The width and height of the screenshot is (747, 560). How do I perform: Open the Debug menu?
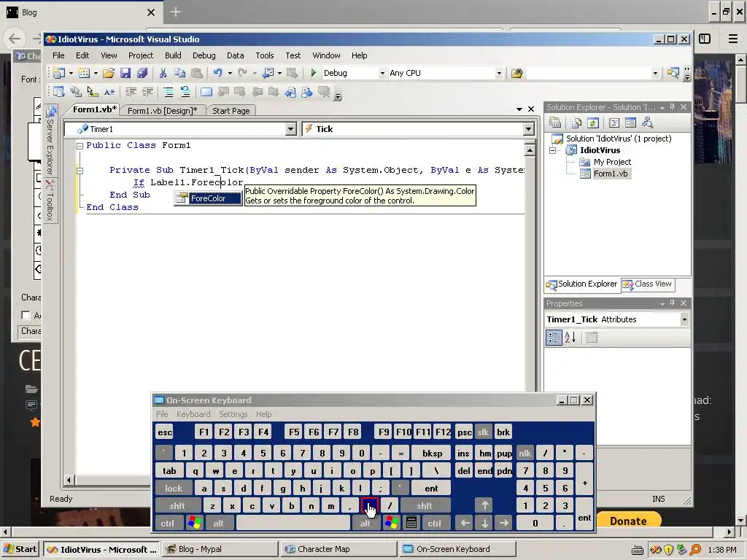tap(204, 55)
